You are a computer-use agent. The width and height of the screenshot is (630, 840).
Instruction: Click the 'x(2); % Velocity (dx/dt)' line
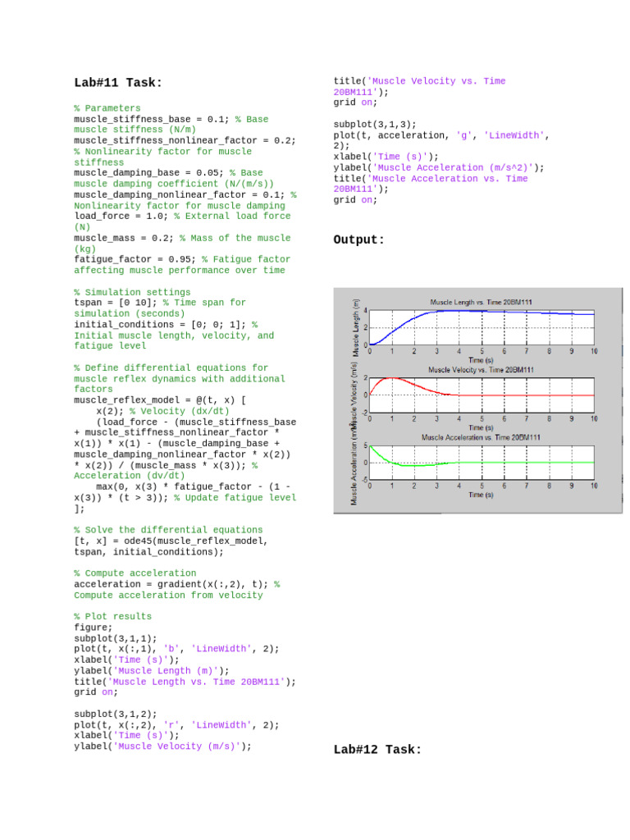pyautogui.click(x=163, y=411)
